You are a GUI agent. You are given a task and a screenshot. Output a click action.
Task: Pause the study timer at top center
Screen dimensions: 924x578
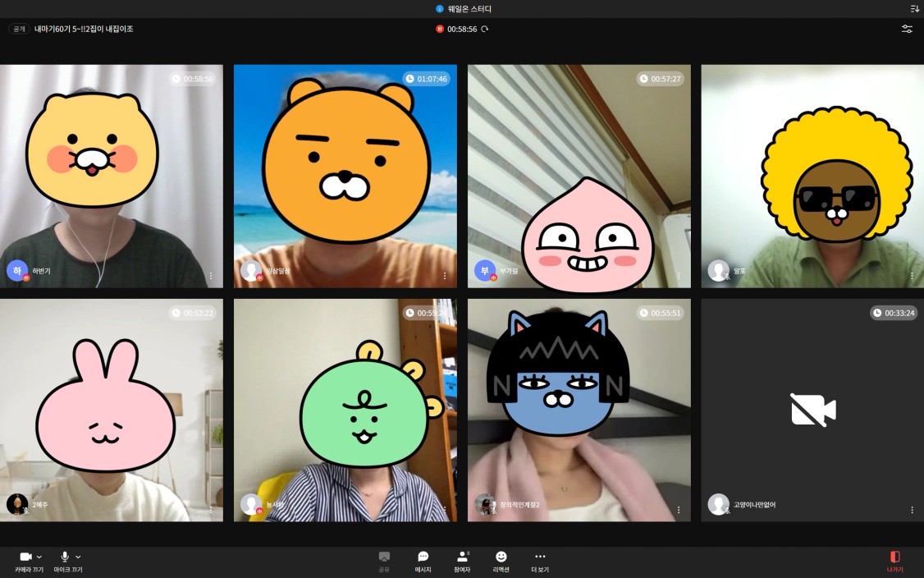tap(440, 29)
